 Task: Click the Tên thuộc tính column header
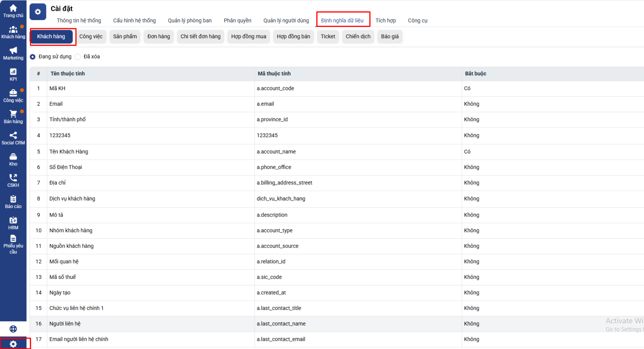[68, 74]
